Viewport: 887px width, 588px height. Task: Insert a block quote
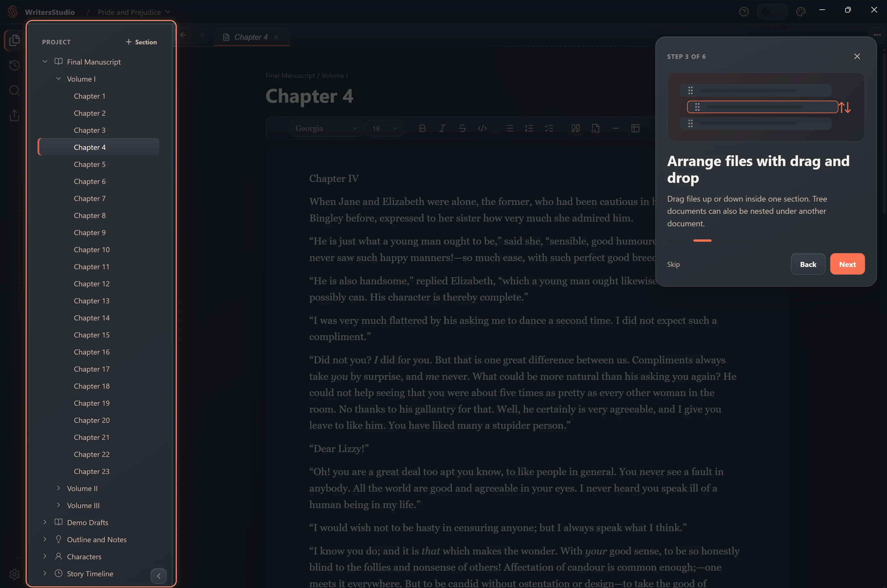point(575,128)
